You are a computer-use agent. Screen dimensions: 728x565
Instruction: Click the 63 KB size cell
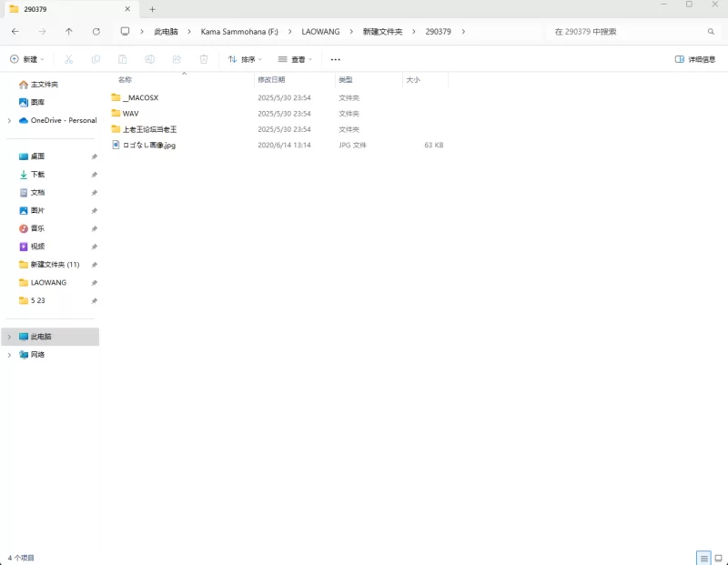pyautogui.click(x=434, y=146)
